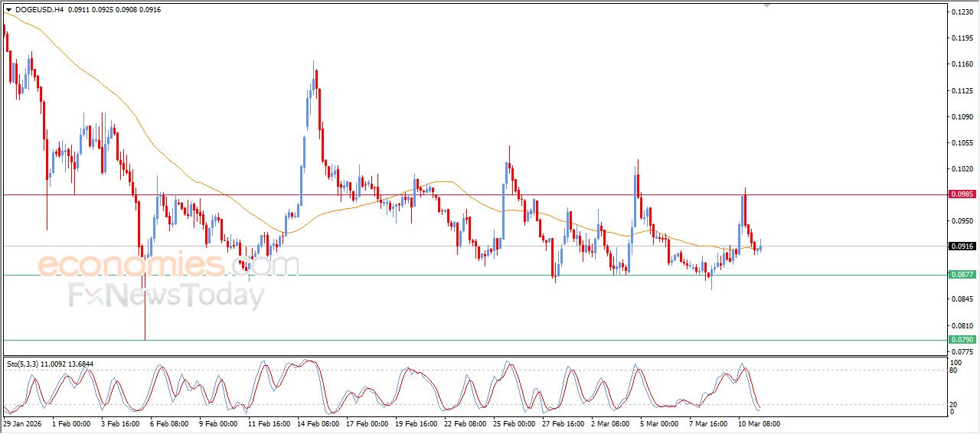The width and height of the screenshot is (980, 434).
Task: Click the 14 Feb 08:00 date label
Action: pos(318,423)
